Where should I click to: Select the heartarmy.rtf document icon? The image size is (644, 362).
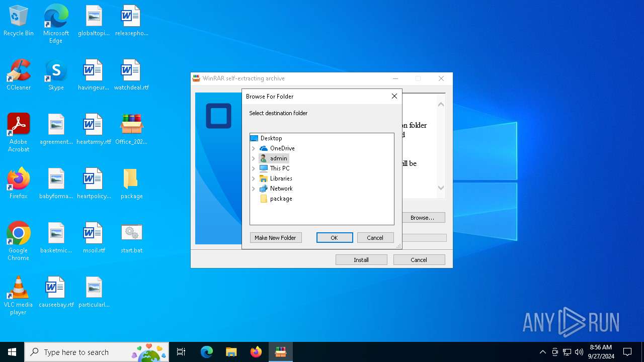pos(94,130)
